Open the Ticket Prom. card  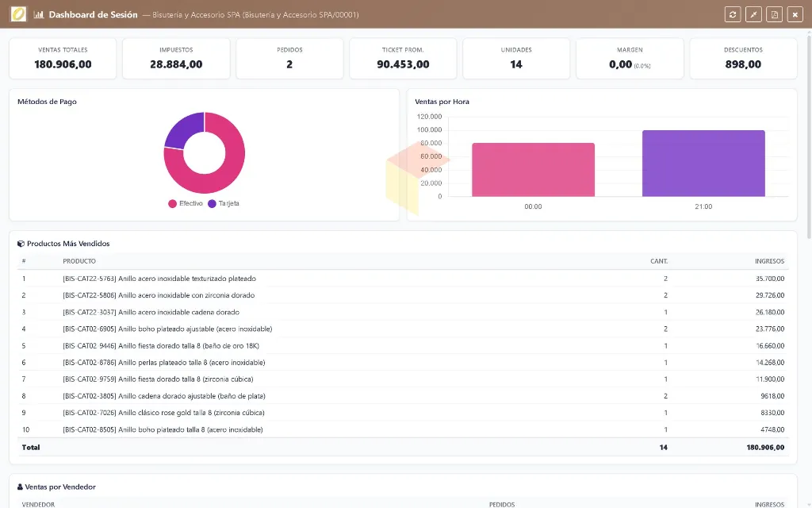[x=403, y=59]
